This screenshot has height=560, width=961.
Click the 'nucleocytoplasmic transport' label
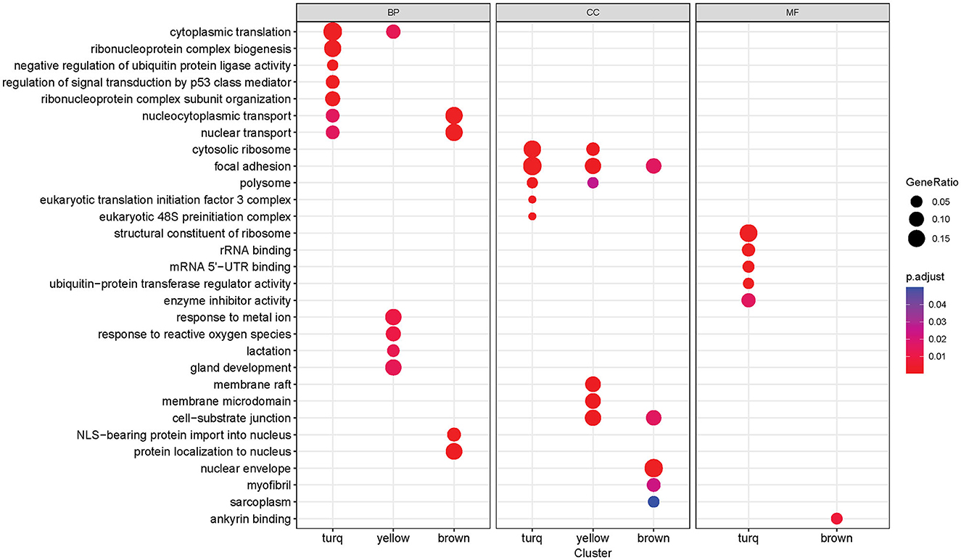(218, 115)
